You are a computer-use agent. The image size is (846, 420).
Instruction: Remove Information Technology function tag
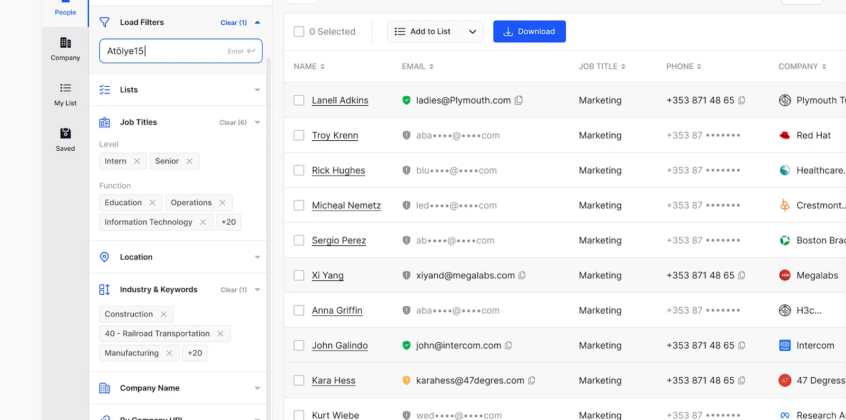coord(203,222)
